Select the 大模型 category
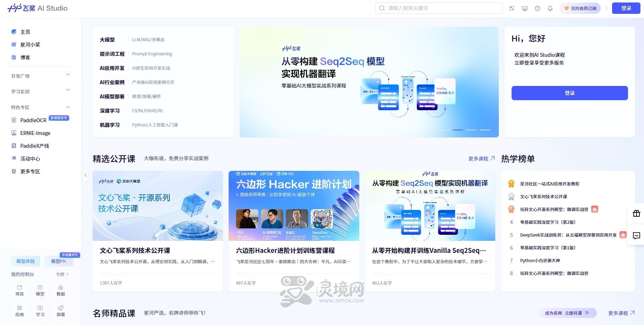This screenshot has height=325, width=644. coord(107,40)
